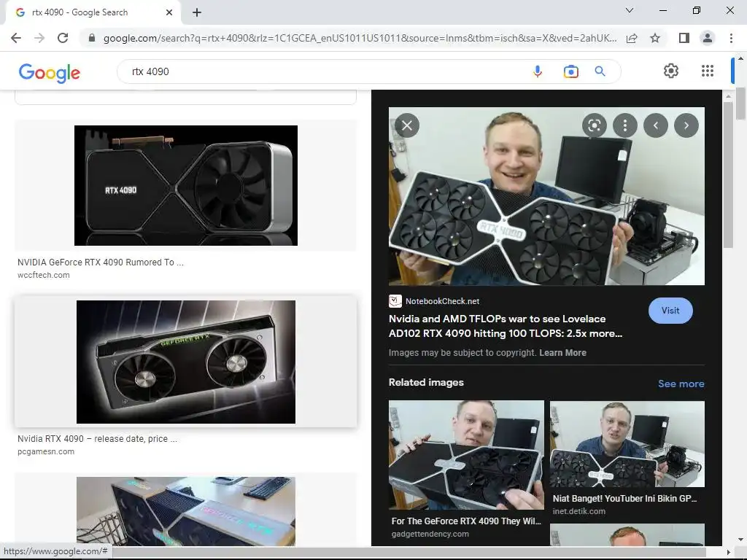The image size is (747, 560).
Task: Click the address bar URL
Action: click(x=360, y=38)
